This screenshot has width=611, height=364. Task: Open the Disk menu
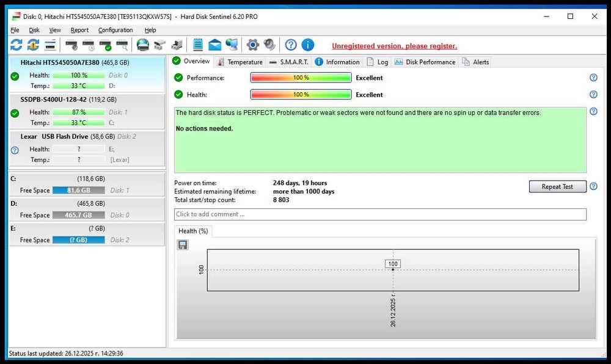[34, 30]
